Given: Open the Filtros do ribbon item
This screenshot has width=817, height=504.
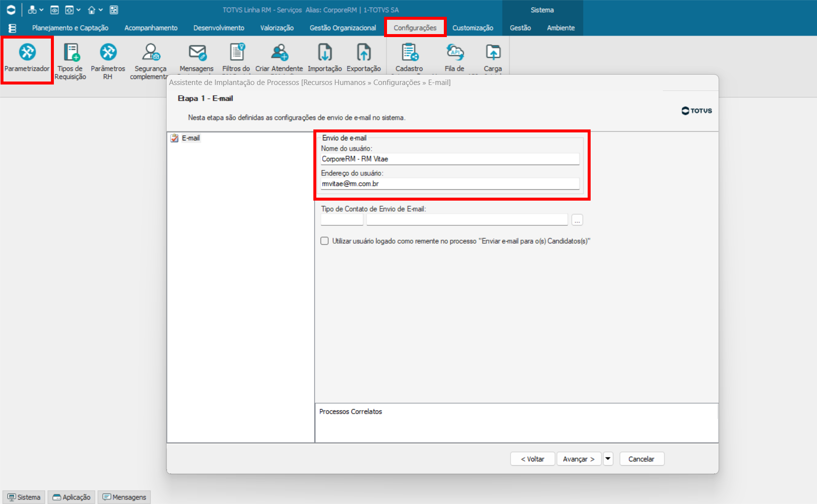Looking at the screenshot, I should (x=236, y=58).
